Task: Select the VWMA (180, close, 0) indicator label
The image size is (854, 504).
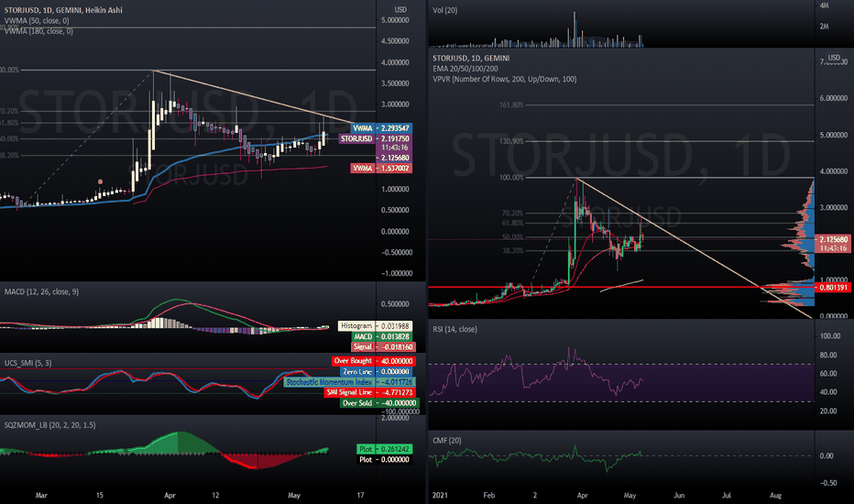Action: pos(39,31)
